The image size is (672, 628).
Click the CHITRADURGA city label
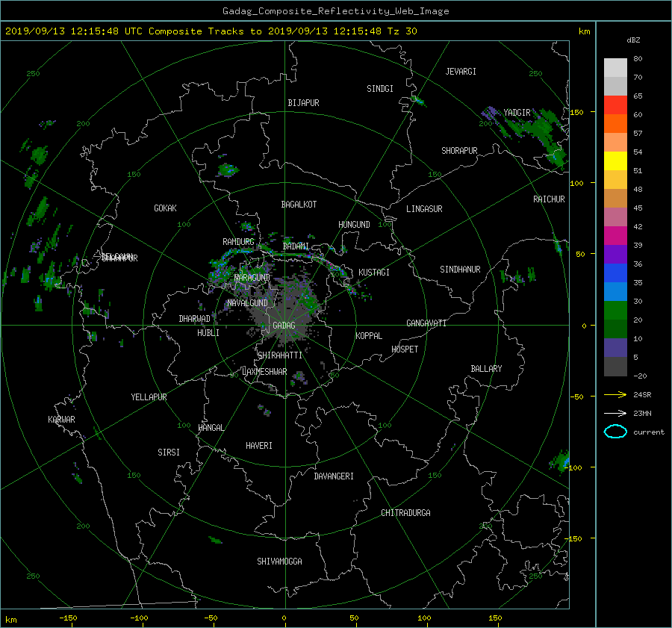(406, 513)
